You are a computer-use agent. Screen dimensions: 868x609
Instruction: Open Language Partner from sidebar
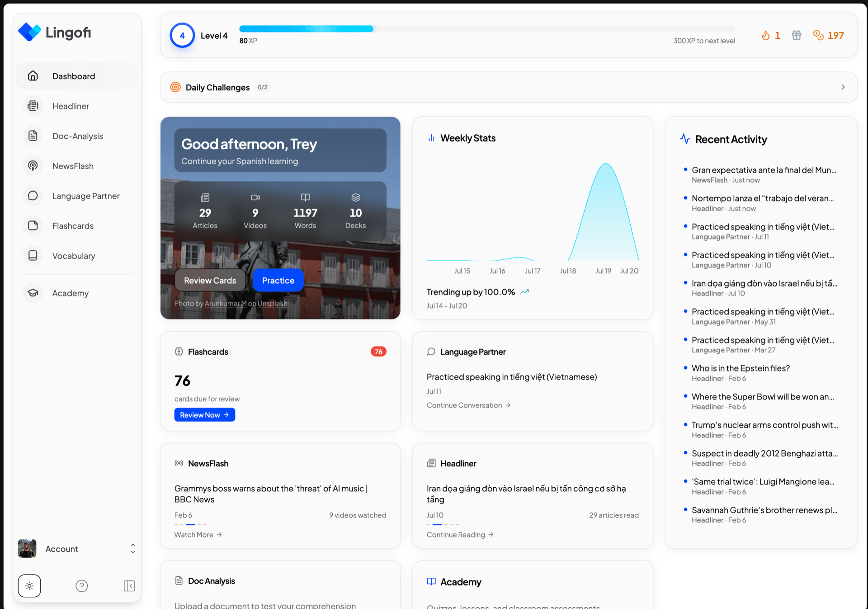point(77,195)
